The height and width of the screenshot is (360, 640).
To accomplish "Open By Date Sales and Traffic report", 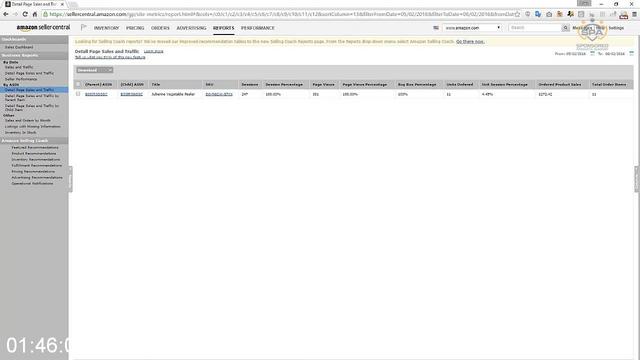I will point(19,67).
